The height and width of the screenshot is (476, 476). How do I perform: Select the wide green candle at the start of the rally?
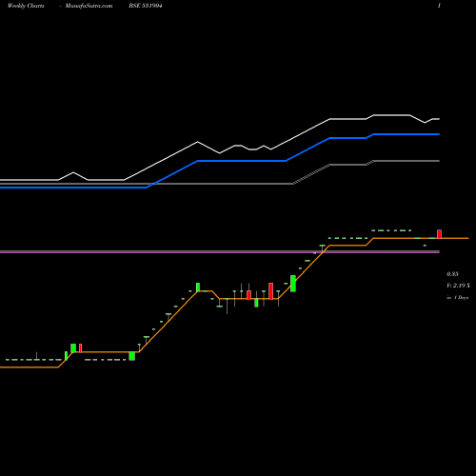[131, 356]
